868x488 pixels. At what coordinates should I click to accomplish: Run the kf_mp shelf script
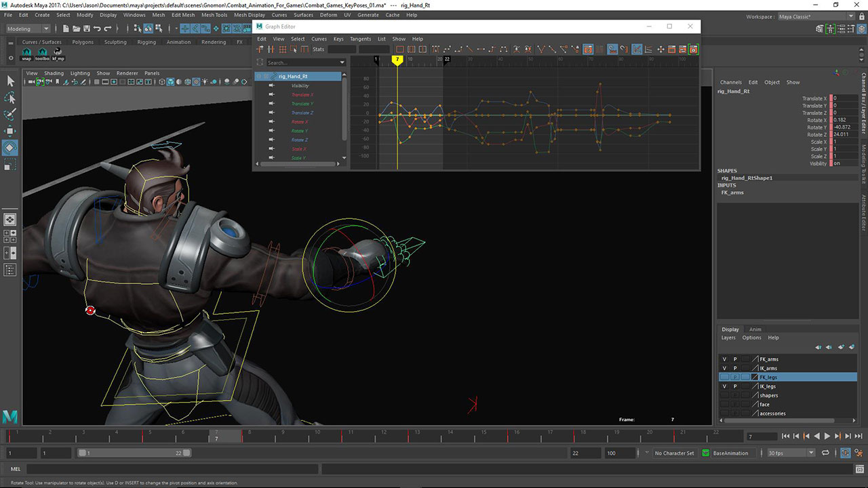(58, 54)
